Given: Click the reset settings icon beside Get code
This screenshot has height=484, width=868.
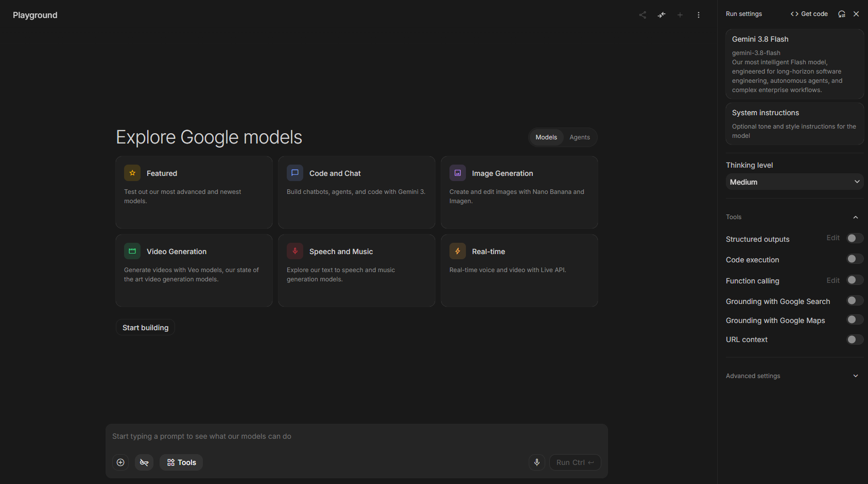Looking at the screenshot, I should (x=842, y=14).
